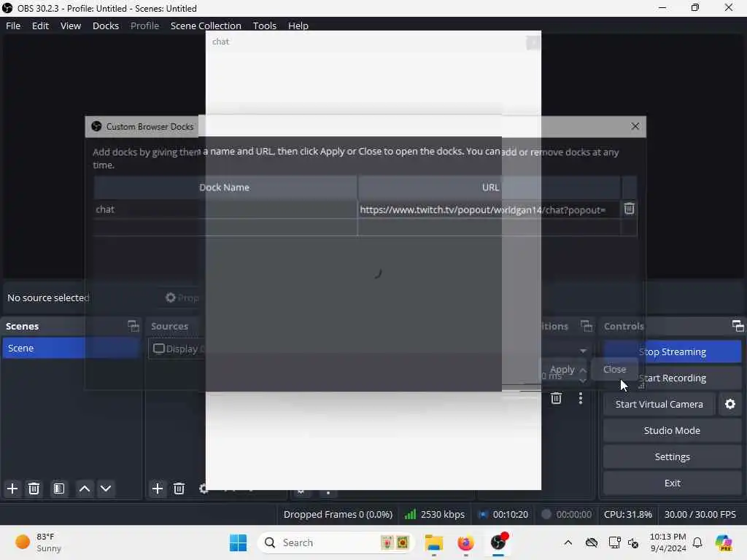
Task: Move scene up with the up arrow
Action: (85, 489)
